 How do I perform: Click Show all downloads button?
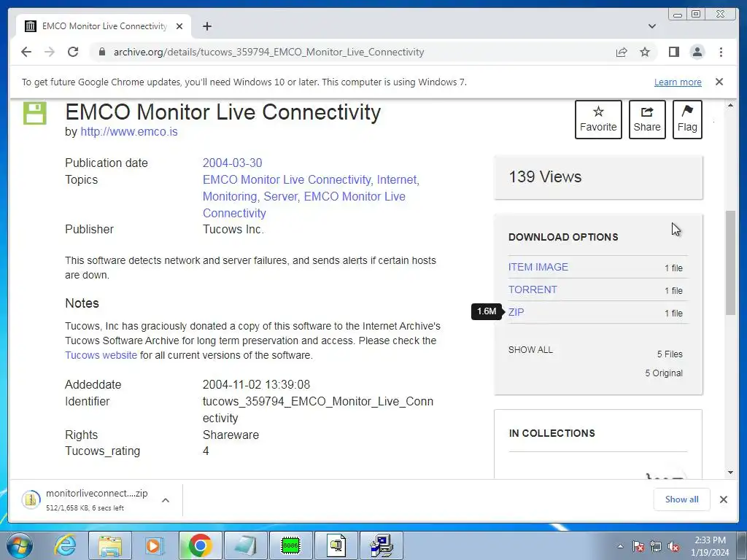682,499
